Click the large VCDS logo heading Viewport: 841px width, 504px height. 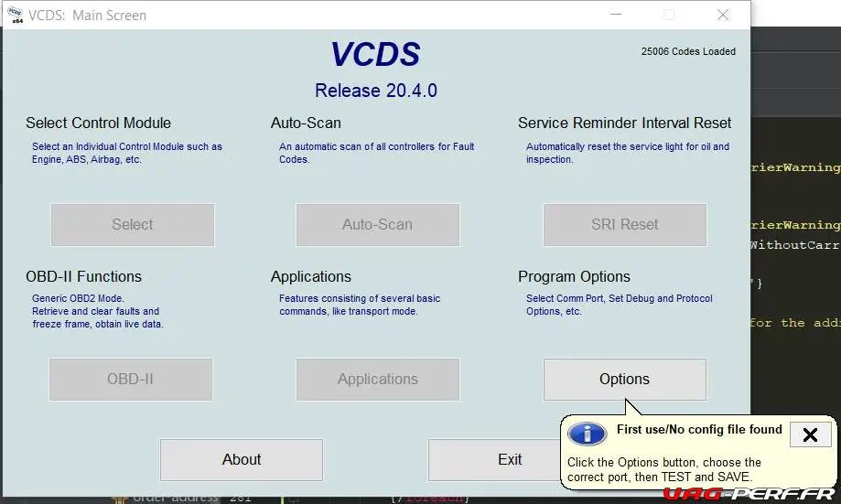tap(375, 54)
